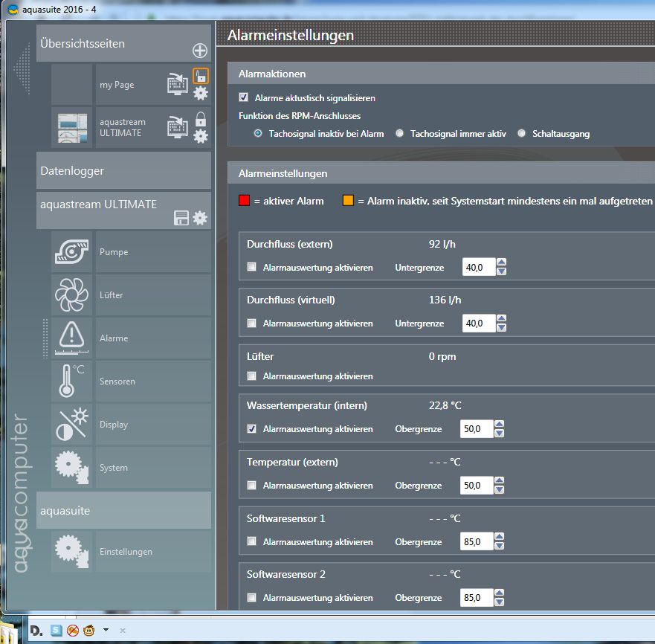Select 'Tachosignal immer aktiv' radio option
655x644 pixels.
(x=400, y=134)
